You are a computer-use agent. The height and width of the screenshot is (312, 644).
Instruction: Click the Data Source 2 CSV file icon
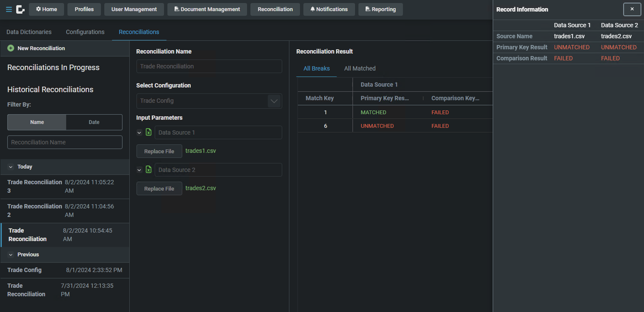click(x=149, y=170)
